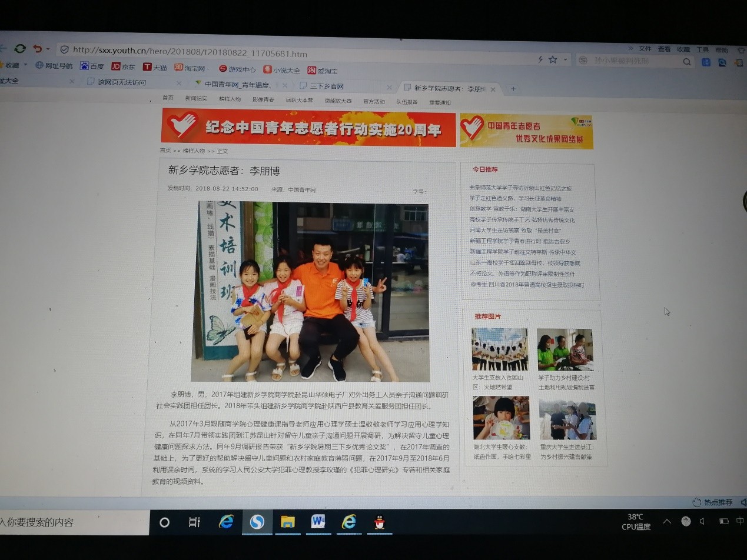This screenshot has height=560, width=747.
Task: Show hidden system tray icons
Action: click(667, 521)
